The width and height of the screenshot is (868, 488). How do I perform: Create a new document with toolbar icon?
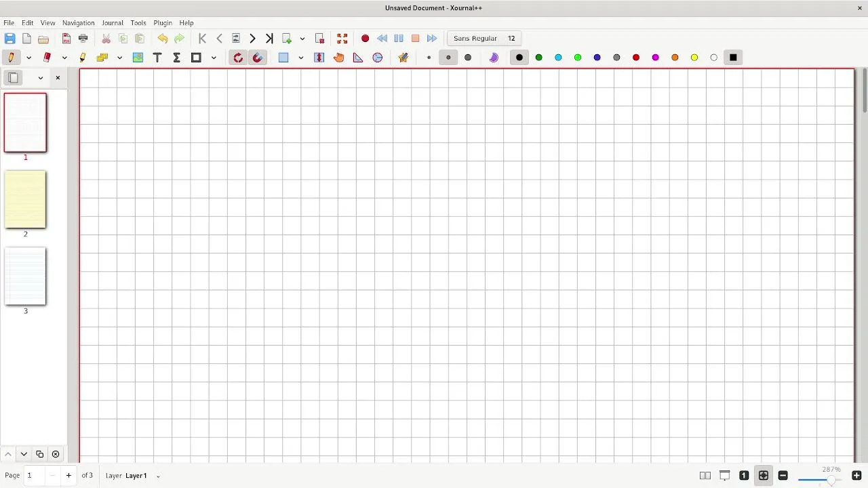[x=26, y=39]
